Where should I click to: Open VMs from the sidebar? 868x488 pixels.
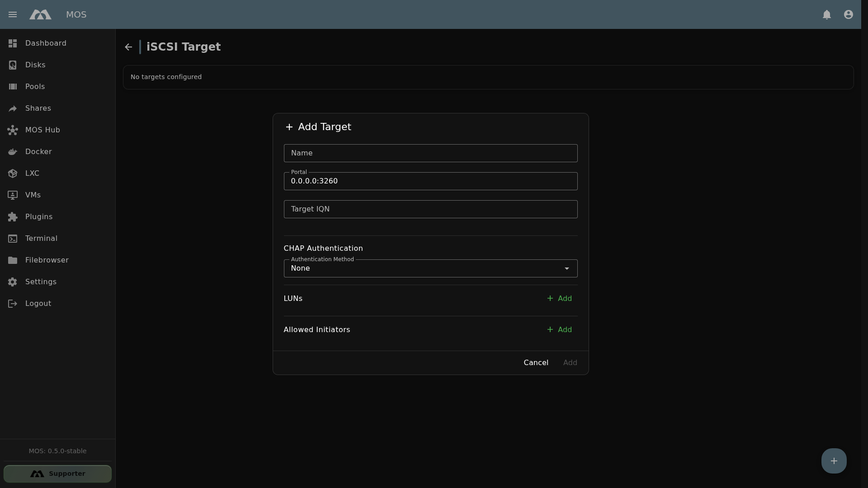pyautogui.click(x=57, y=195)
